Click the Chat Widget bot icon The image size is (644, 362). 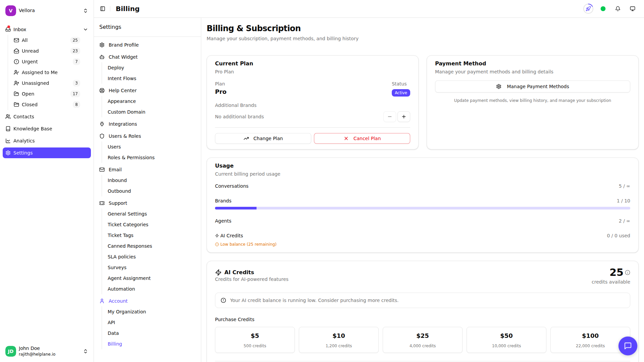pyautogui.click(x=102, y=57)
